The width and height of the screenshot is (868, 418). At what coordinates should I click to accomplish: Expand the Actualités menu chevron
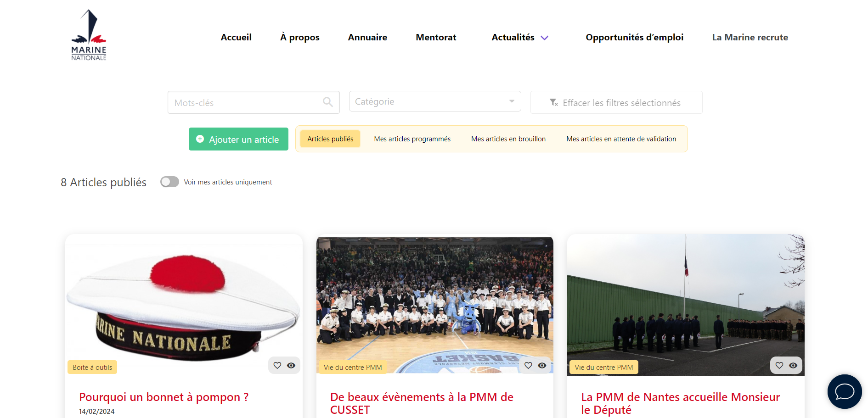click(545, 38)
